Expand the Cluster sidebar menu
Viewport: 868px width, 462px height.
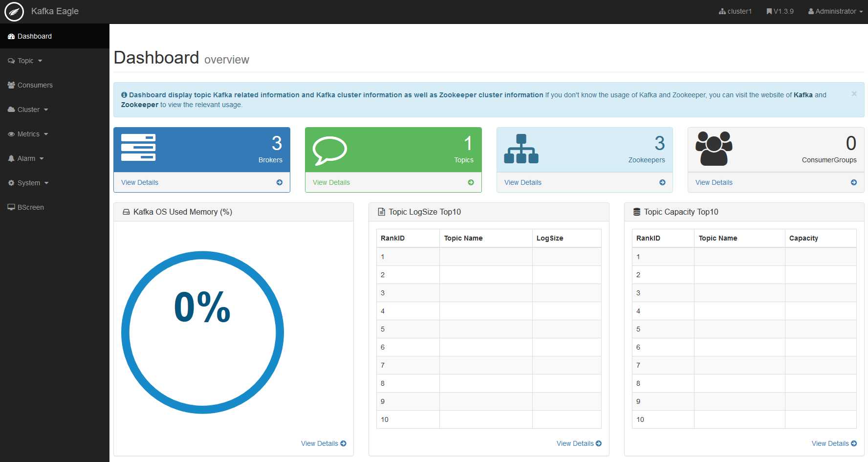(55, 110)
